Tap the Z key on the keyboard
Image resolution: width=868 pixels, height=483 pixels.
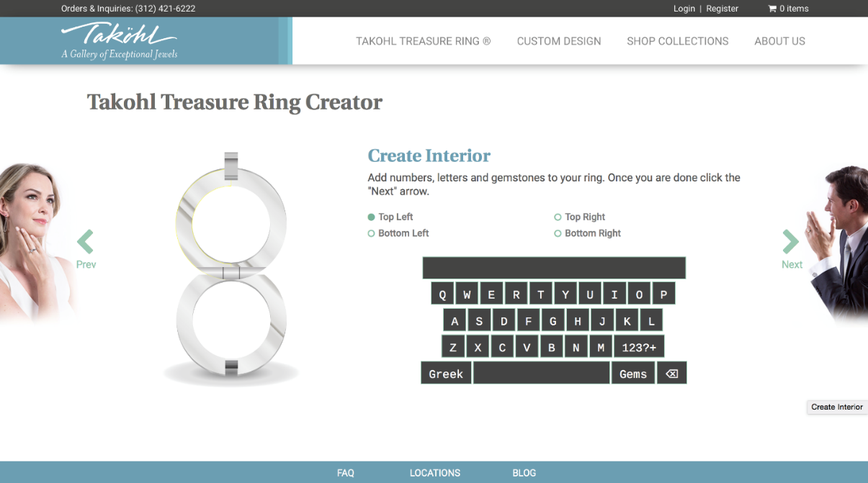[x=453, y=347]
